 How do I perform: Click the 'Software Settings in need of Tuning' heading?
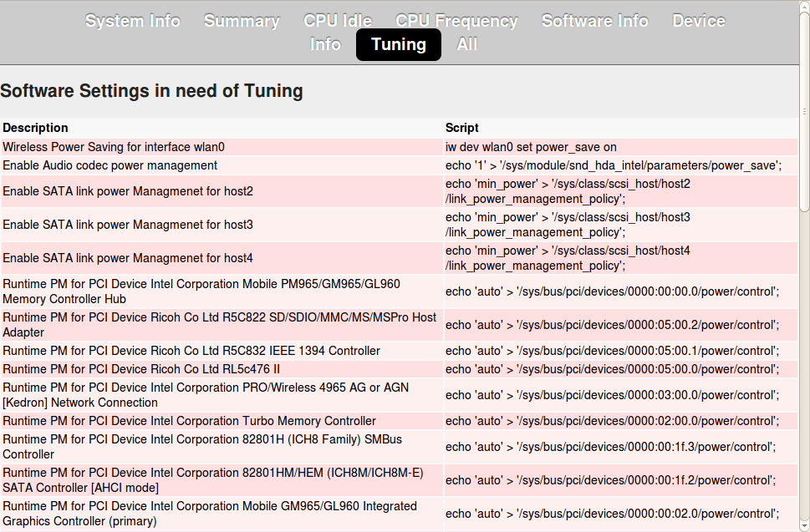tap(151, 90)
